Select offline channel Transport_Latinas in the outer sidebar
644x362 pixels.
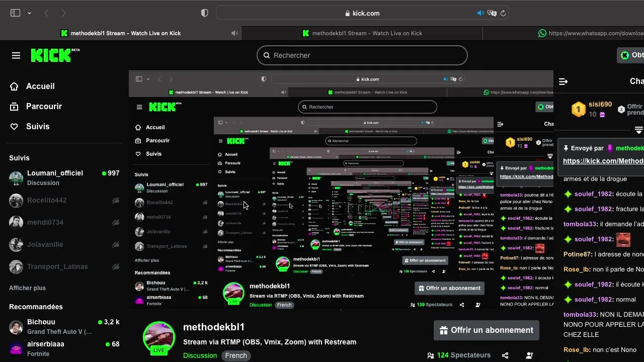[64, 266]
